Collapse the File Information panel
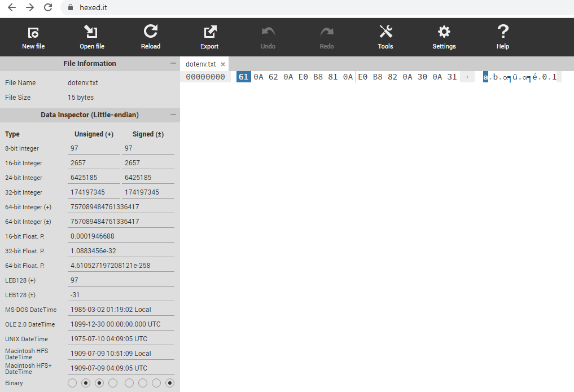This screenshot has height=392, width=574. pyautogui.click(x=173, y=64)
